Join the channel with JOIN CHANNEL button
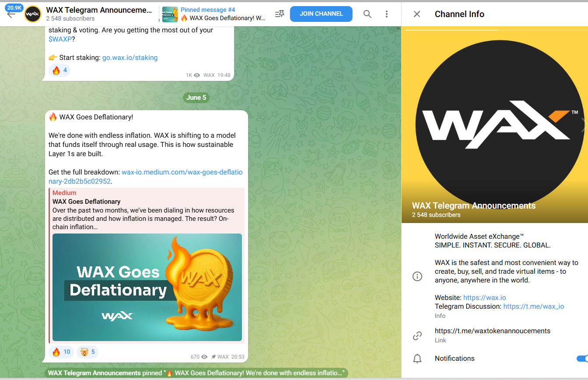This screenshot has height=380, width=588. pyautogui.click(x=321, y=14)
